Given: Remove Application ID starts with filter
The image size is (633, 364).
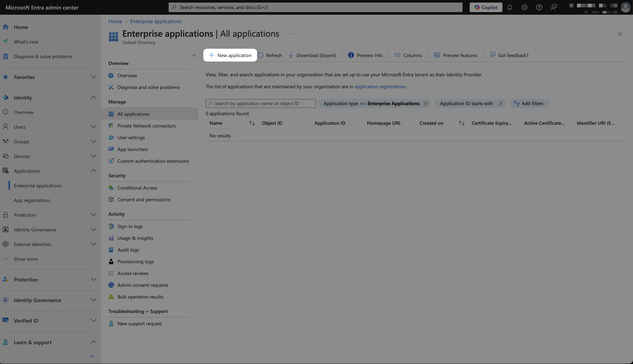Looking at the screenshot, I should [500, 103].
